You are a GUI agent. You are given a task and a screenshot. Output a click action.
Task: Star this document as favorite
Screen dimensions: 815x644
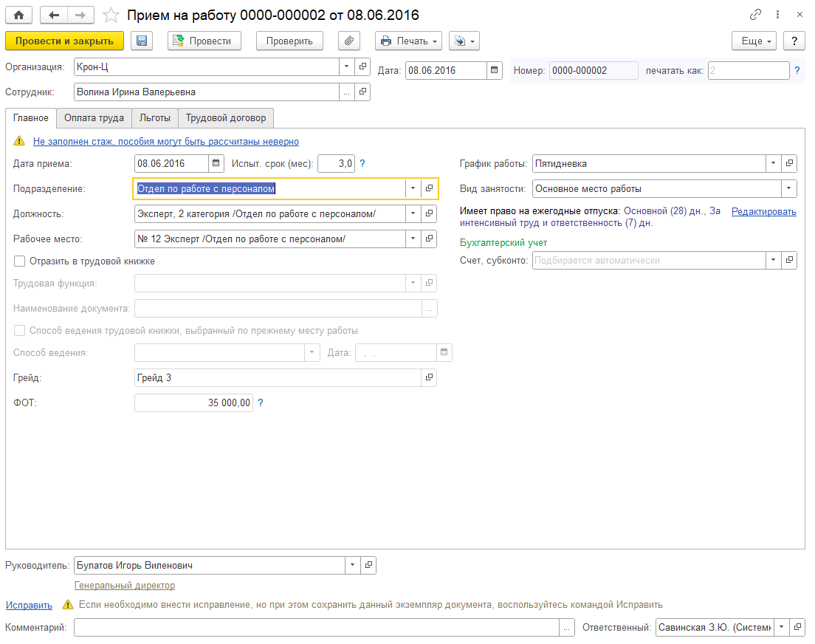point(110,15)
